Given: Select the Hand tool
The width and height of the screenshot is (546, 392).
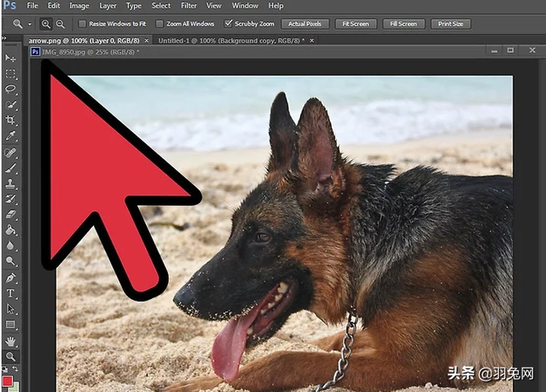Looking at the screenshot, I should (x=10, y=340).
